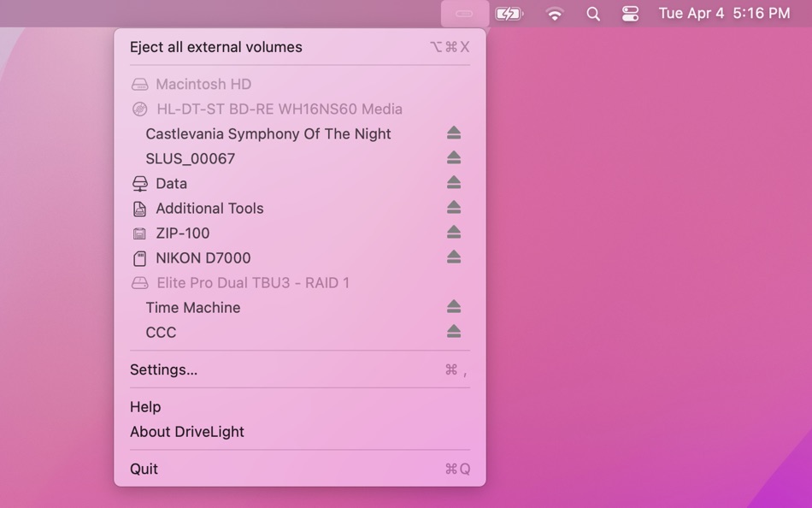The image size is (812, 508).
Task: Eject the Castlevania Symphony Of The Night volume
Action: (454, 133)
